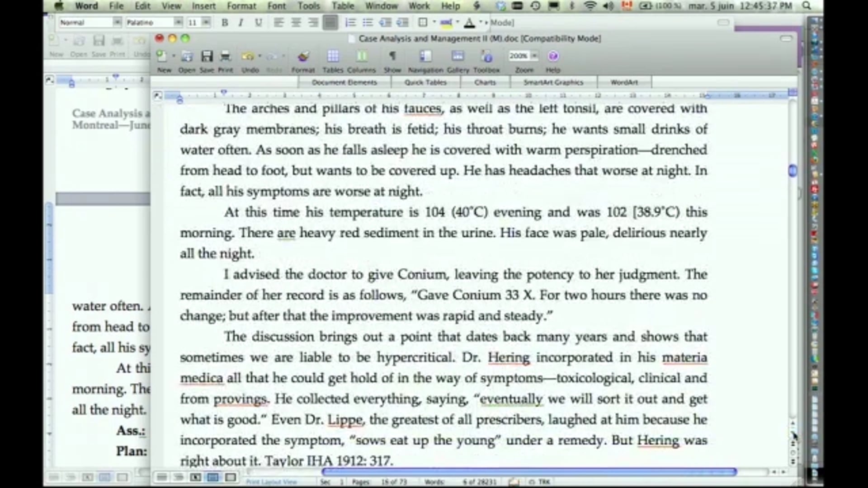Open the Insert menu
Viewport: 868px width, 488px height.
tap(203, 6)
